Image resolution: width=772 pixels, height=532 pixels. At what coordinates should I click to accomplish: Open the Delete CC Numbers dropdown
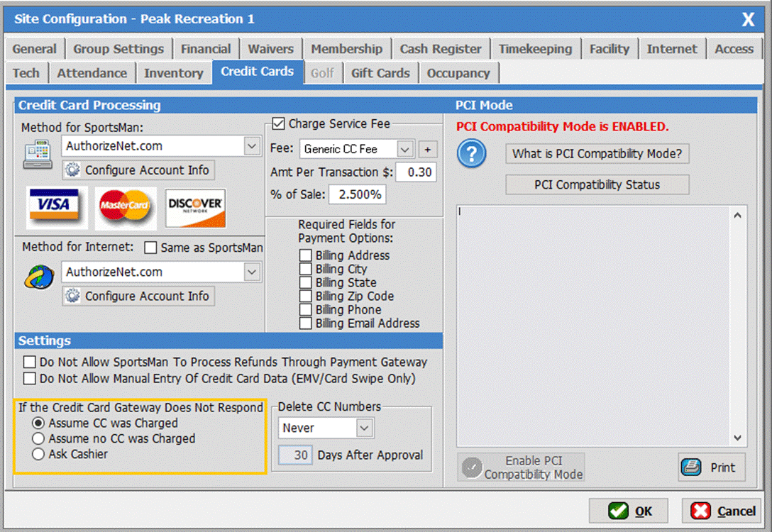point(364,428)
